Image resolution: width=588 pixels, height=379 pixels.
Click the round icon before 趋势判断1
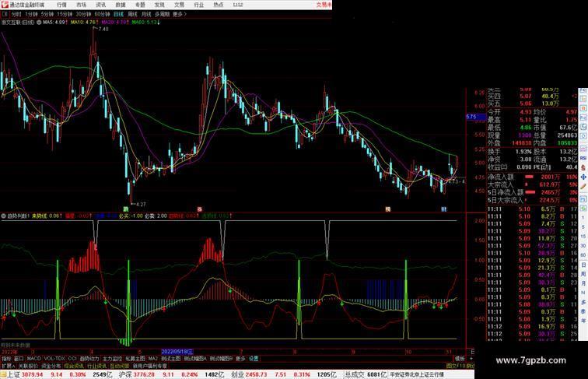coord(4,216)
